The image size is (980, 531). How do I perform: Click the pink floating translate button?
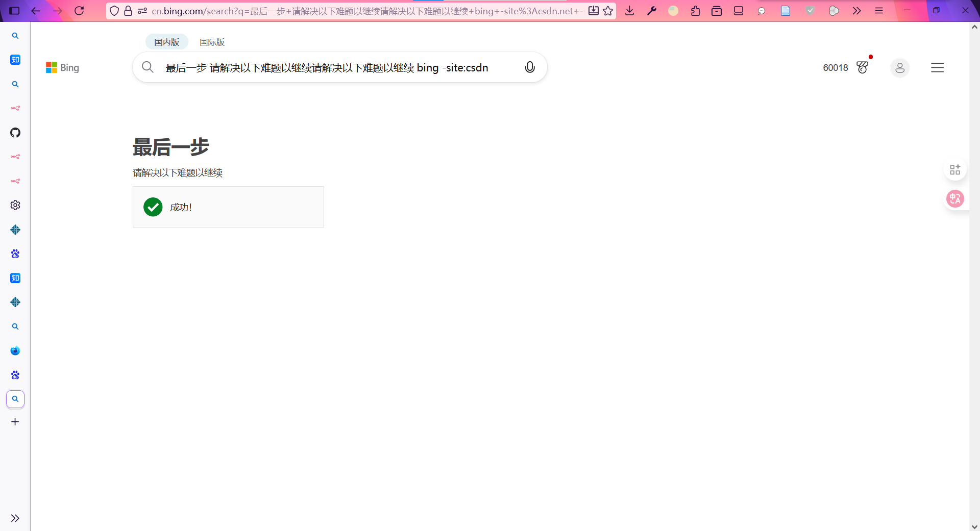click(x=955, y=198)
